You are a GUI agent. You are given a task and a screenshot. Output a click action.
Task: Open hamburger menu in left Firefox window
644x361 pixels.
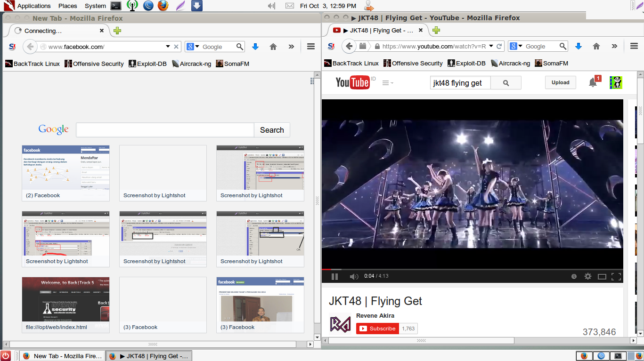tap(310, 47)
